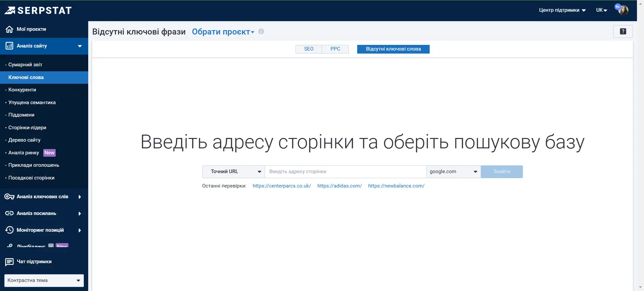This screenshot has width=644, height=291.
Task: Focus the Введіть адресу сторінки input field
Action: (x=345, y=171)
